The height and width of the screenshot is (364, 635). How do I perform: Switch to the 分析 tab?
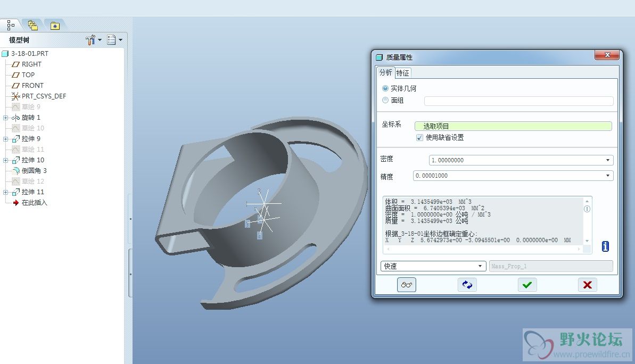(385, 72)
